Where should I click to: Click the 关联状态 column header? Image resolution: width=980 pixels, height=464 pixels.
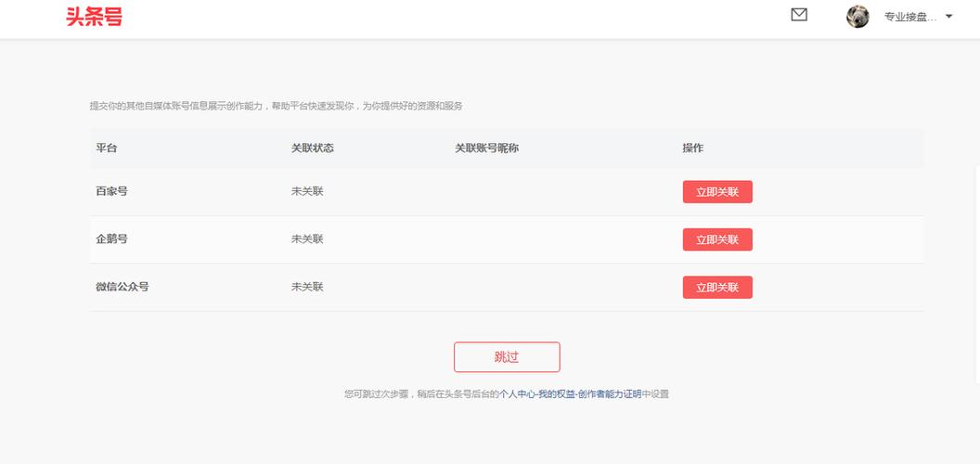[313, 148]
